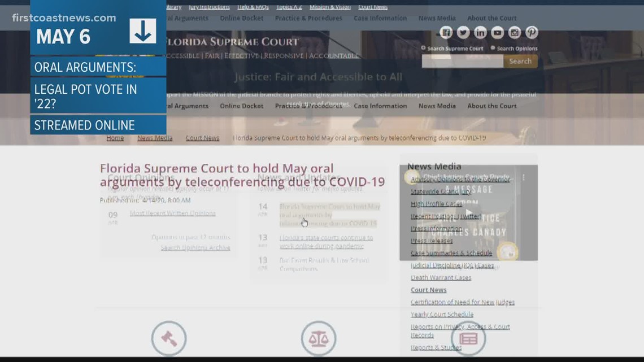Go to Home breadcrumb link
Image resolution: width=644 pixels, height=362 pixels.
(115, 138)
